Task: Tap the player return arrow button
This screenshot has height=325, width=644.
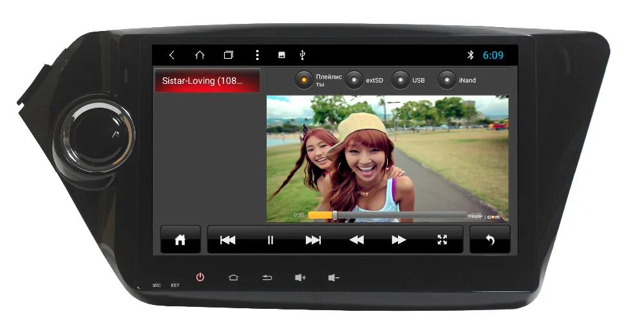Action: 490,239
